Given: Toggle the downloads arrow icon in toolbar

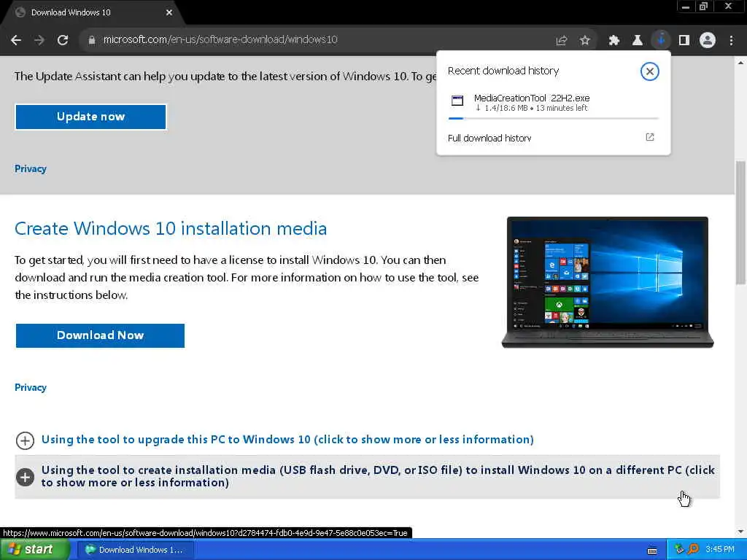Looking at the screenshot, I should coord(661,41).
